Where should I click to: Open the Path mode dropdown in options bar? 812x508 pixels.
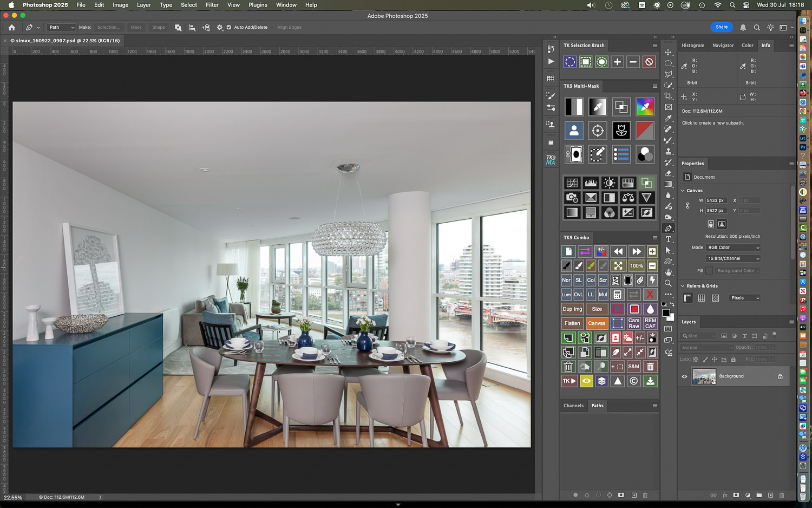[x=61, y=28]
